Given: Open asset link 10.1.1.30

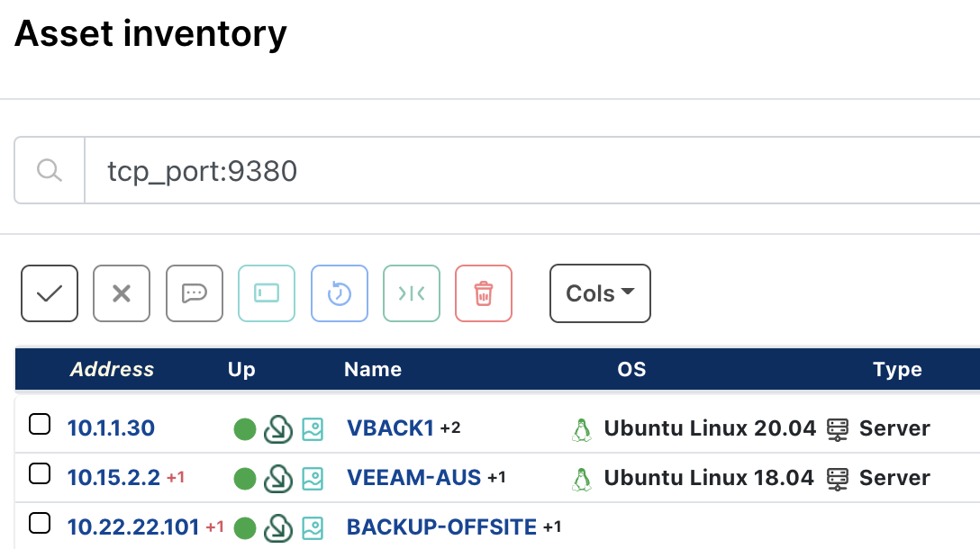Looking at the screenshot, I should 111,427.
